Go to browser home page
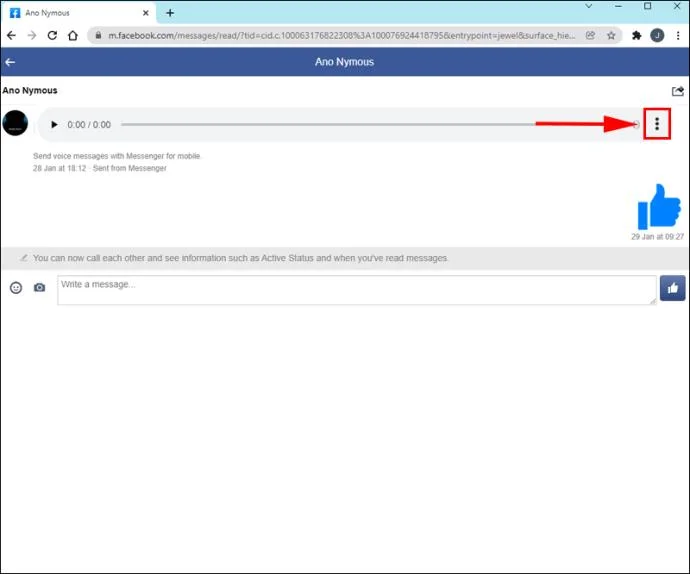This screenshot has height=574, width=690. [73, 36]
